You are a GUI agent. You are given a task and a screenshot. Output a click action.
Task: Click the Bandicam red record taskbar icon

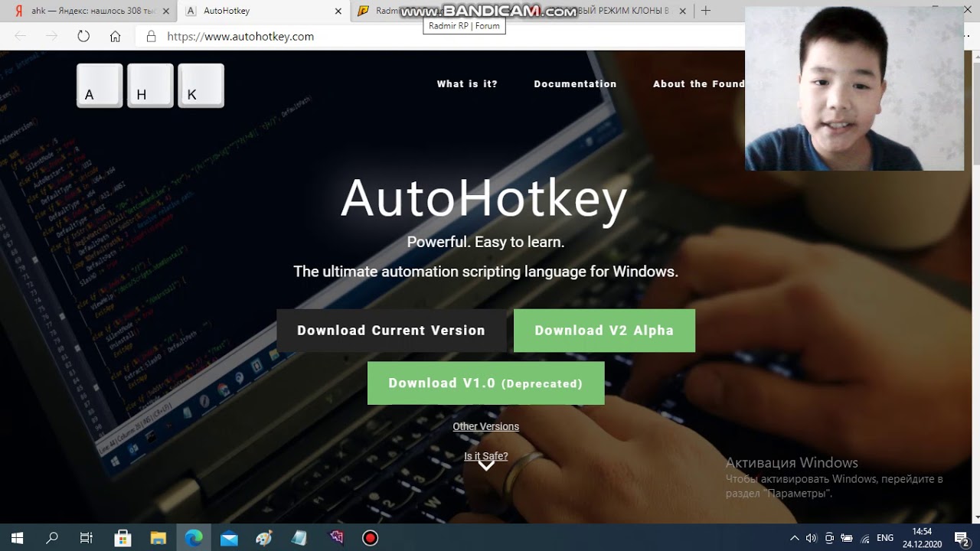click(x=371, y=538)
